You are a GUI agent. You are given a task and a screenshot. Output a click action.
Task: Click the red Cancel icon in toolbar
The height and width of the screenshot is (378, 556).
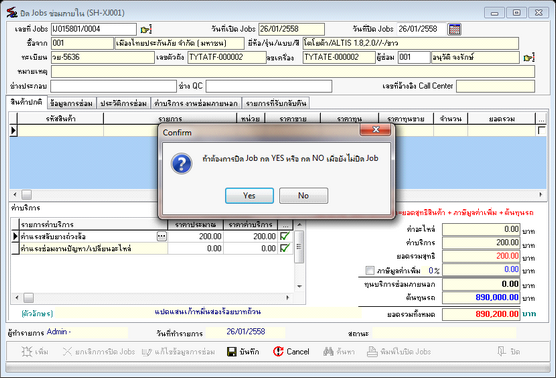tap(278, 351)
